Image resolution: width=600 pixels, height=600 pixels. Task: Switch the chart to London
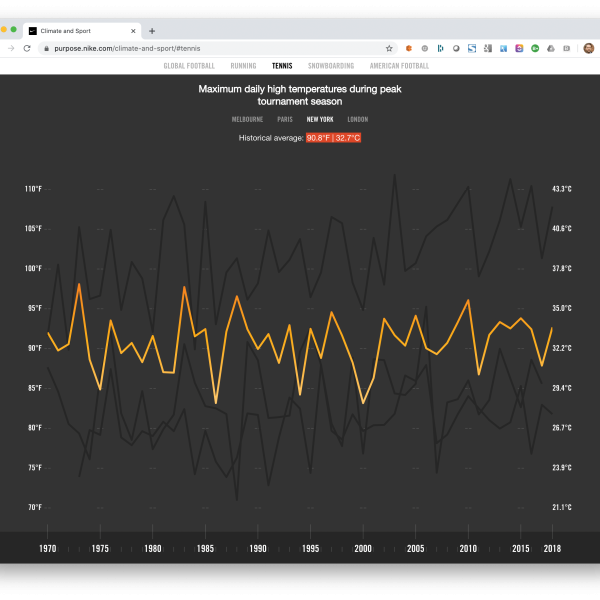pos(357,119)
